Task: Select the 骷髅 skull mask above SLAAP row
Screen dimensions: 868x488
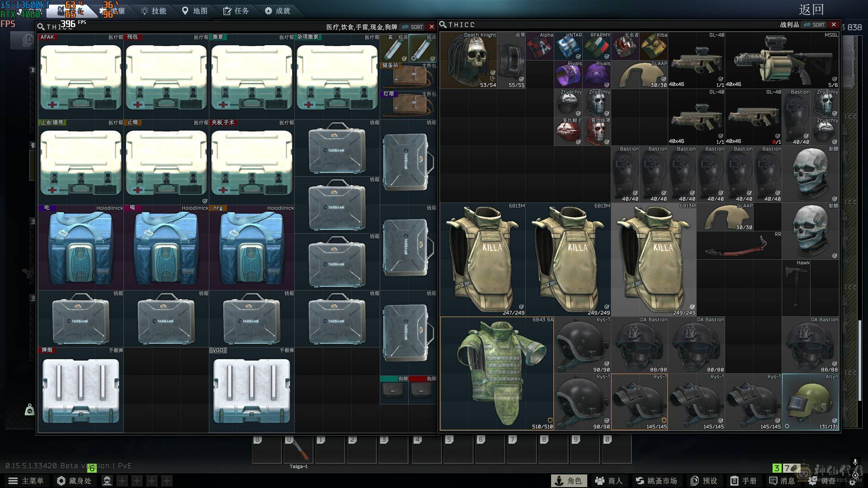Action: click(811, 174)
